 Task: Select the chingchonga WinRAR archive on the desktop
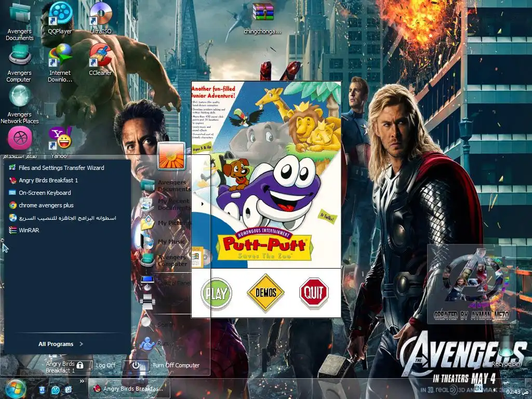262,18
